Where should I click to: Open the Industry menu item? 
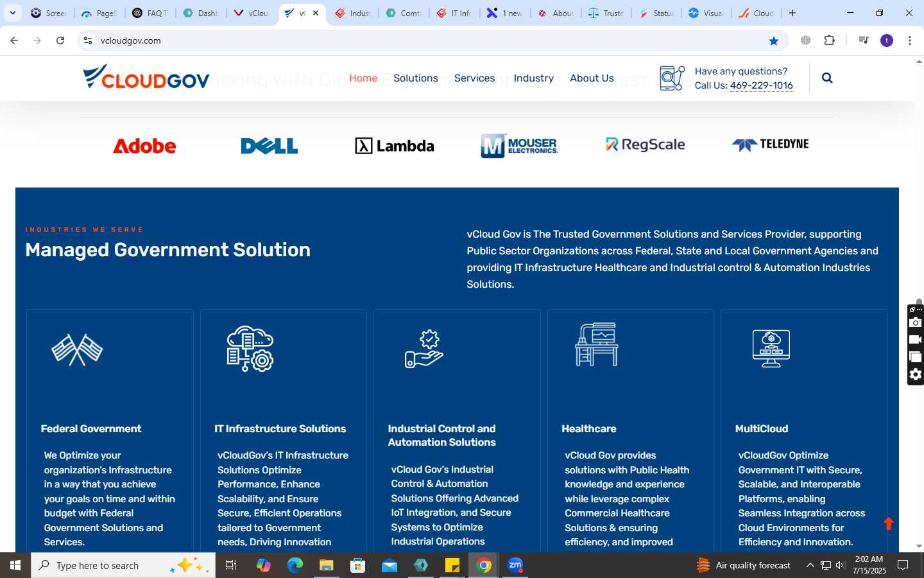[534, 78]
